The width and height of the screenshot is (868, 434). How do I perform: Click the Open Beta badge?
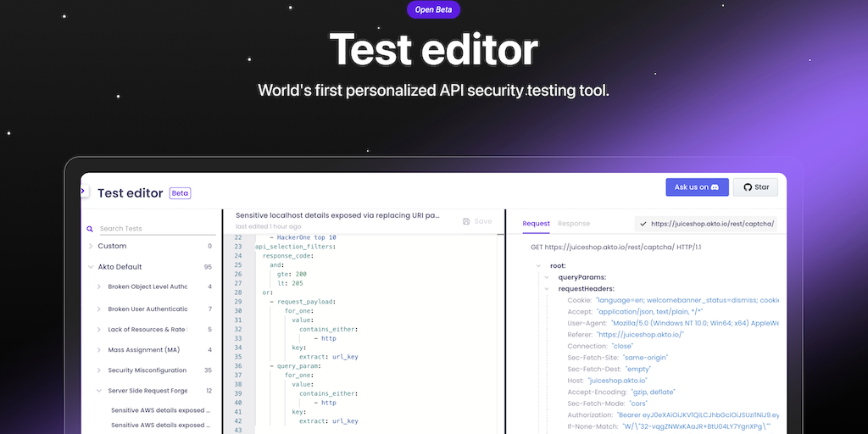pyautogui.click(x=433, y=9)
